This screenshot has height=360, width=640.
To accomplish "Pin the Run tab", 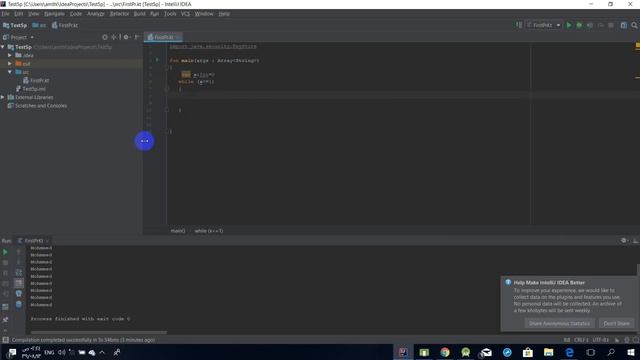I will pos(5,320).
